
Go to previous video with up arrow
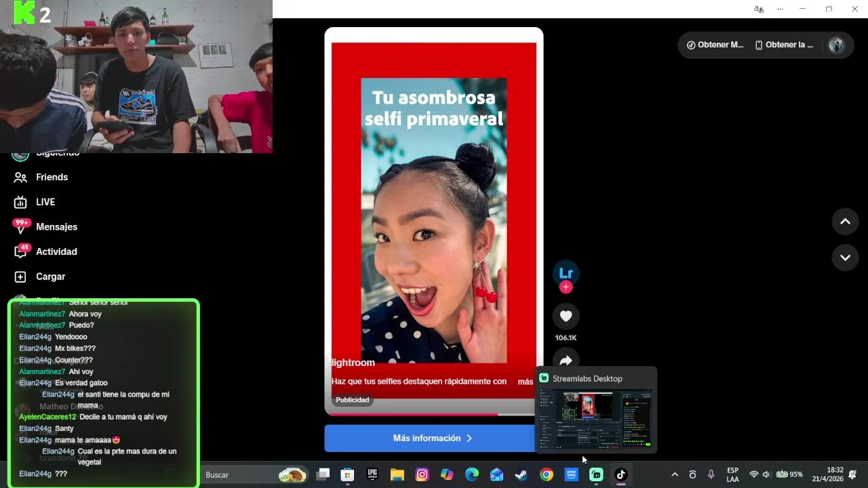point(845,222)
